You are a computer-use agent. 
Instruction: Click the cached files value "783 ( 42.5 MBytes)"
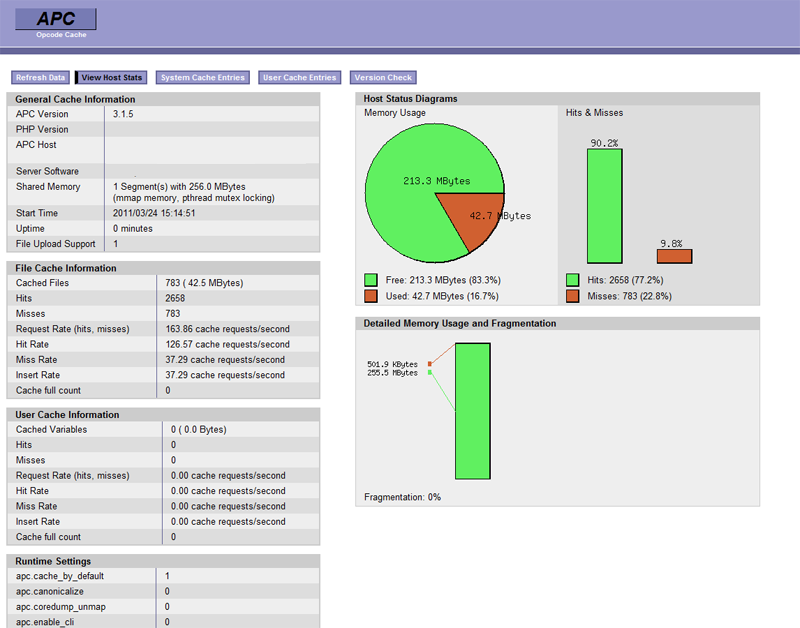(204, 283)
